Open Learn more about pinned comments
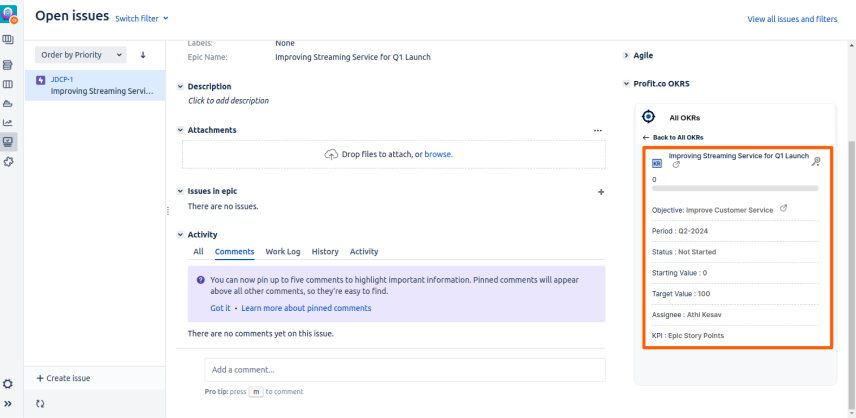Viewport: 856px width, 418px height. (306, 308)
